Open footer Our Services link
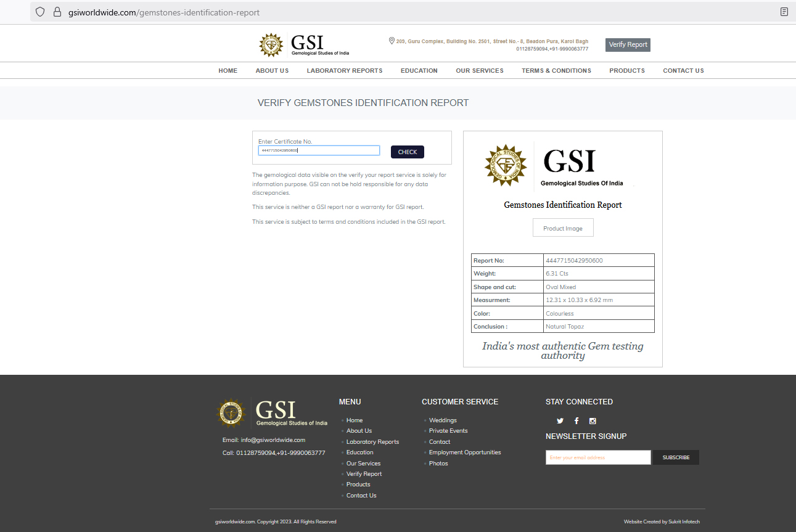796x532 pixels. pos(363,464)
